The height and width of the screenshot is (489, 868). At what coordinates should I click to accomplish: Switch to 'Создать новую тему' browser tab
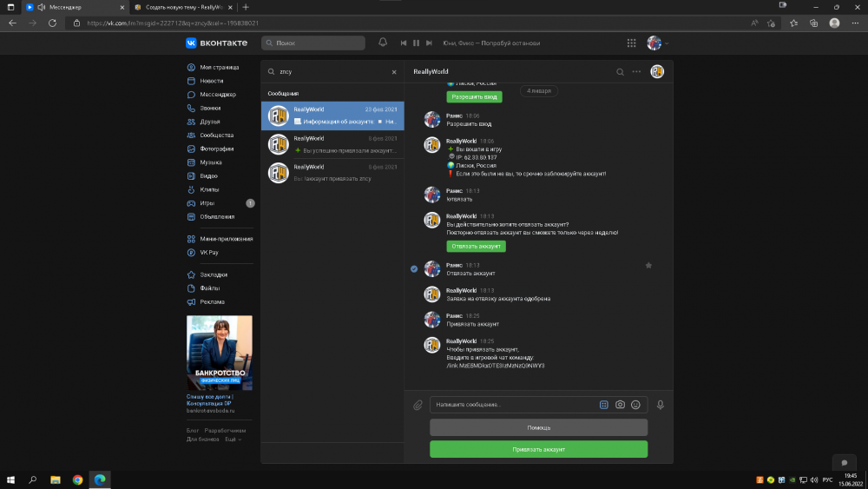pos(182,7)
